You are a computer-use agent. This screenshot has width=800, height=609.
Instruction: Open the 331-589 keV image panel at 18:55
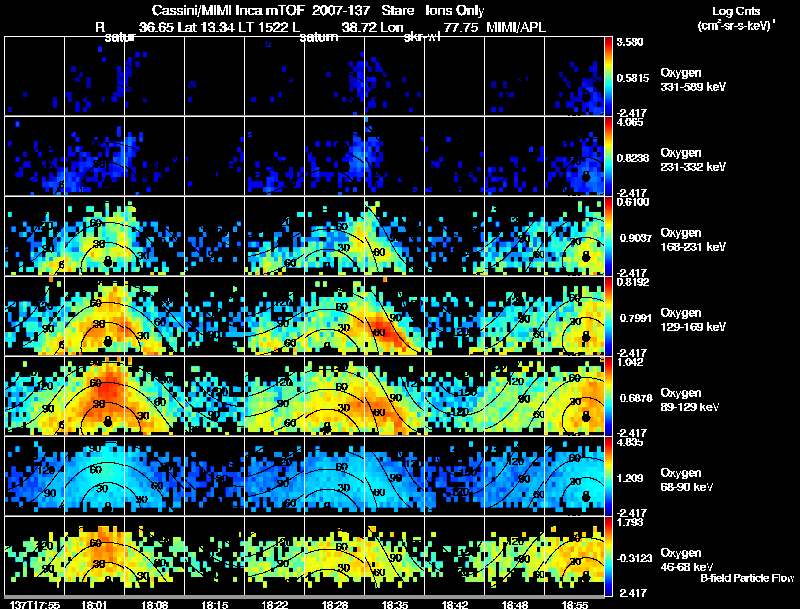(x=574, y=76)
